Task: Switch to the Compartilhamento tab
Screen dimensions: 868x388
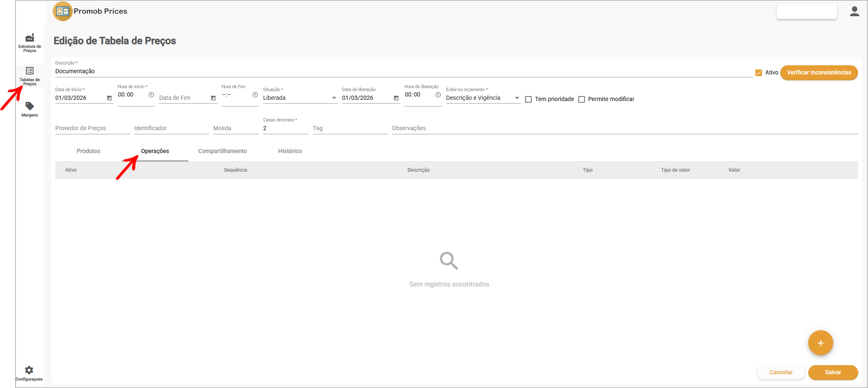Action: [222, 151]
